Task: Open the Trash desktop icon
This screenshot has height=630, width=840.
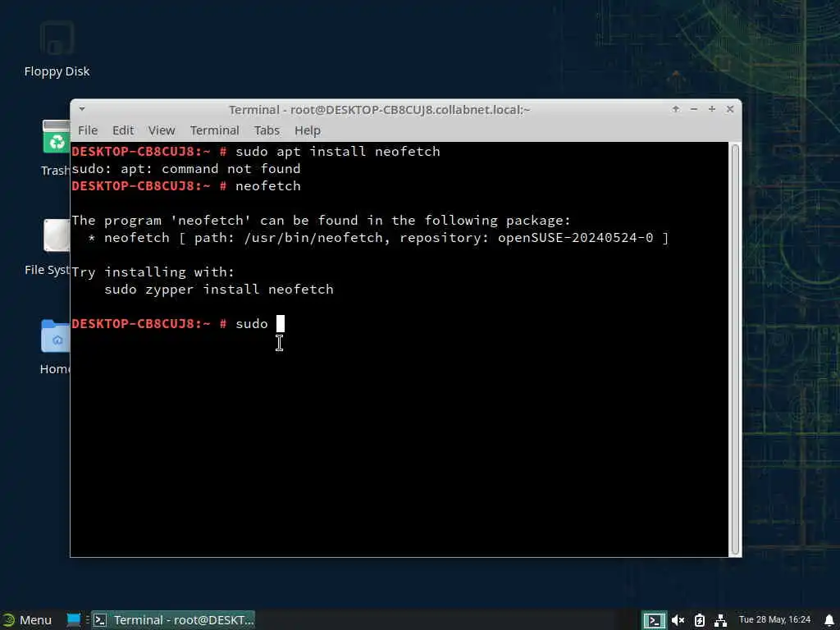Action: [56, 148]
